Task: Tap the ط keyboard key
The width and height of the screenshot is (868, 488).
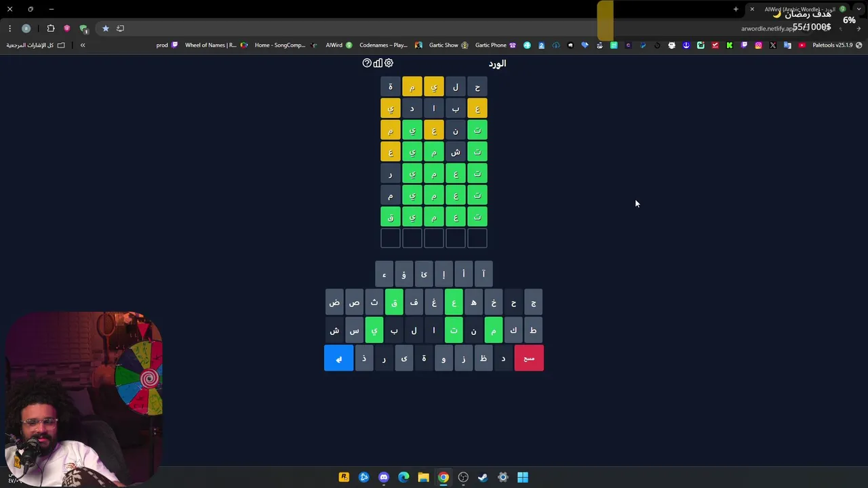Action: coord(533,330)
